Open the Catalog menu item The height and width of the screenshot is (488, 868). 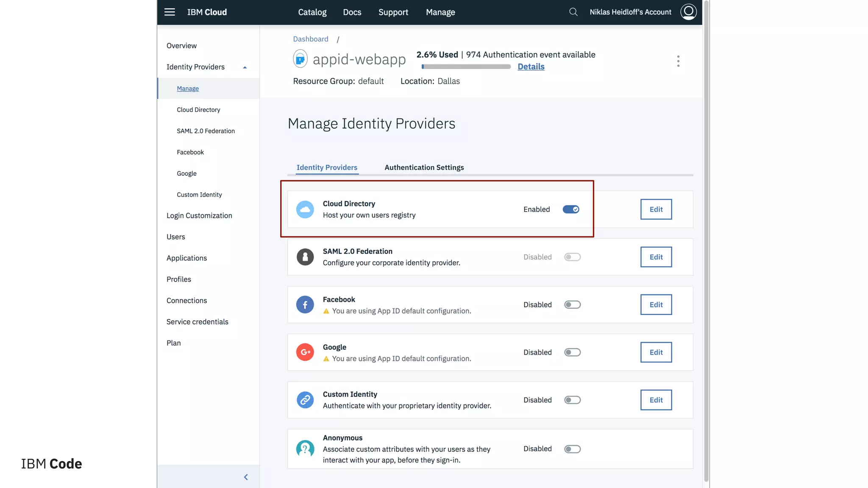(312, 12)
